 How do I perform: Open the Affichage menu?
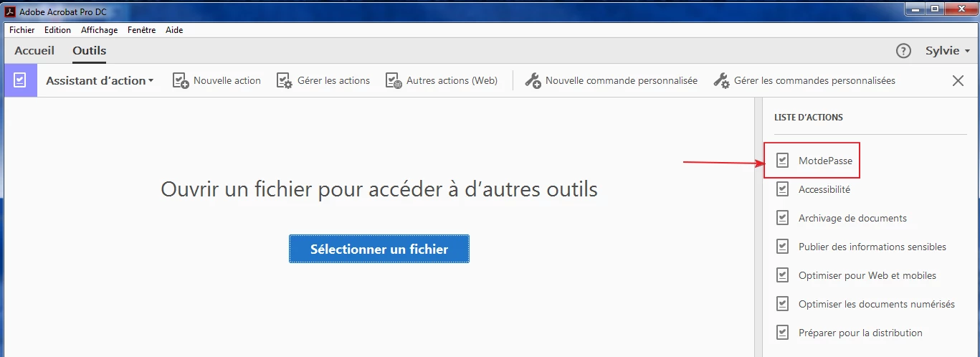tap(100, 30)
